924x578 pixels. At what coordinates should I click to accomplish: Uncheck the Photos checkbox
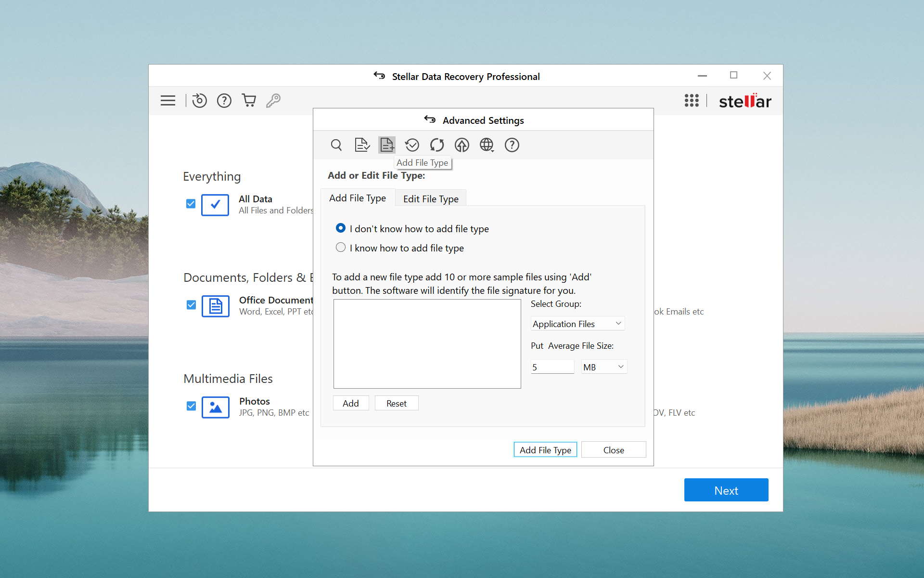[191, 406]
